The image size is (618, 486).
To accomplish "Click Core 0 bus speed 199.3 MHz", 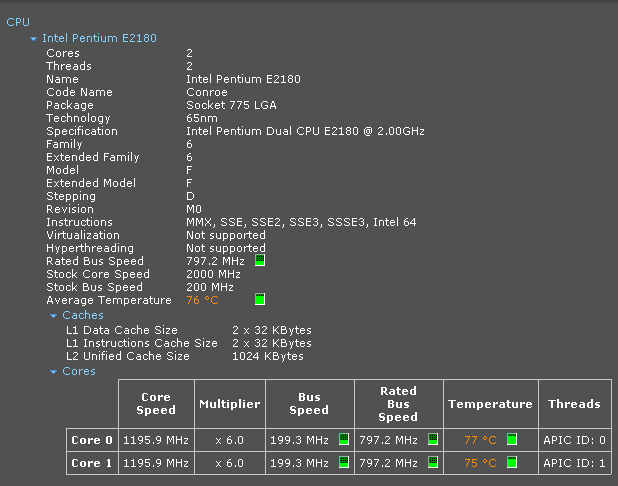I will click(299, 440).
